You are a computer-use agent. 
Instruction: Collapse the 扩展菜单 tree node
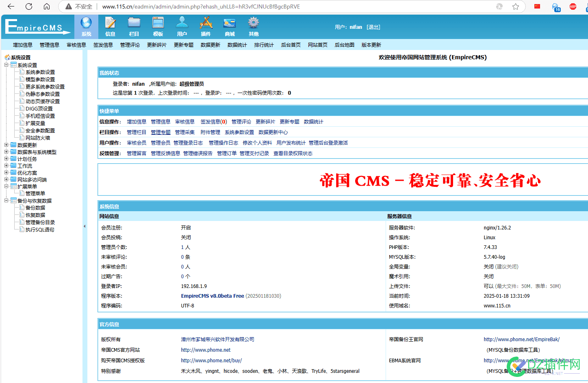pyautogui.click(x=7, y=186)
